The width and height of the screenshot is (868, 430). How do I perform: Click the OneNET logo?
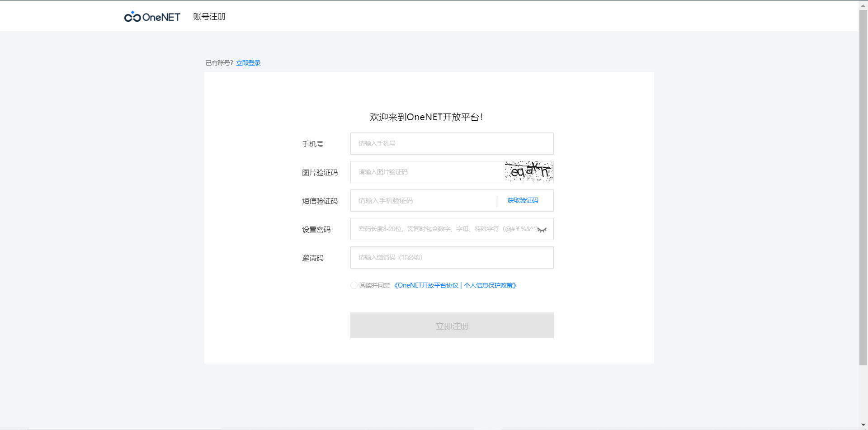[152, 17]
